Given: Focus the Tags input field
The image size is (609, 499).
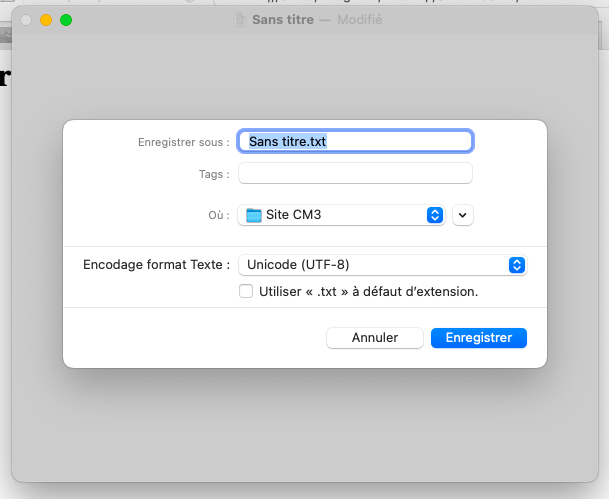Looking at the screenshot, I should tap(355, 174).
